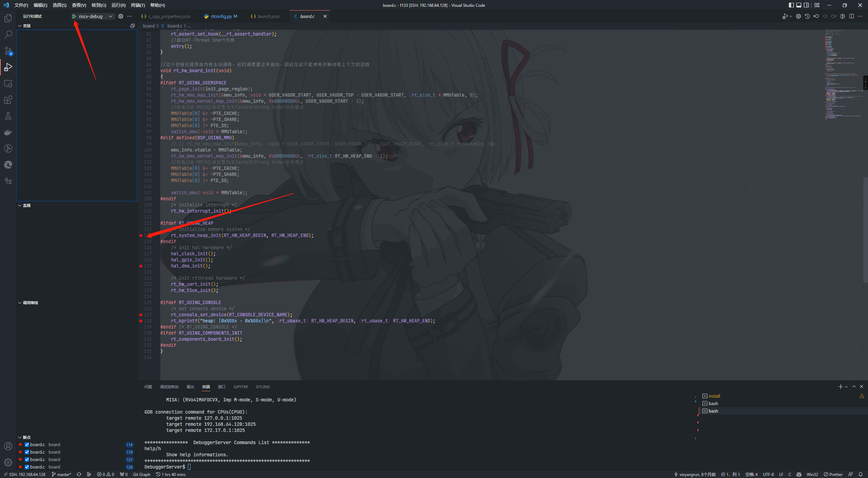Toggle primary sidebar layout icon
The image size is (868, 478).
[x=791, y=5]
